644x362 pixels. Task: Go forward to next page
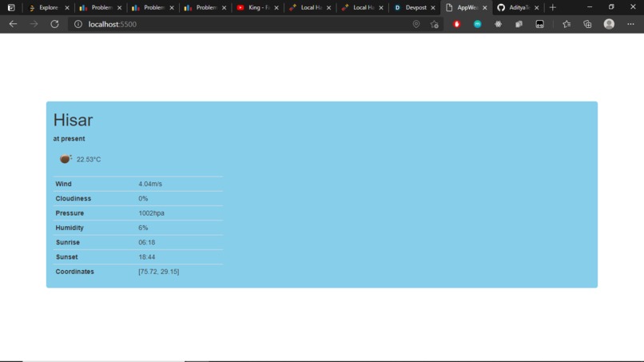click(x=34, y=24)
